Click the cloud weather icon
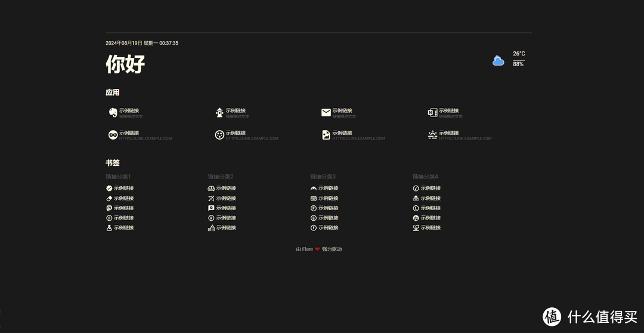 point(499,60)
